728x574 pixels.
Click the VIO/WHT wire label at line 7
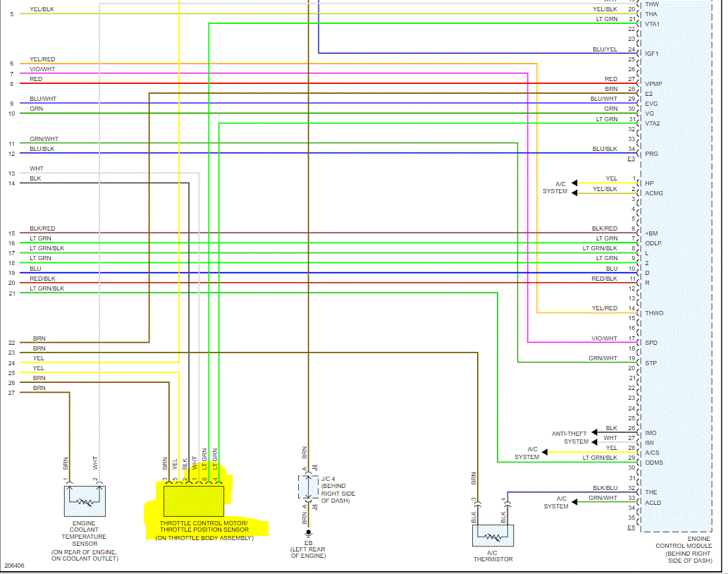(42, 69)
